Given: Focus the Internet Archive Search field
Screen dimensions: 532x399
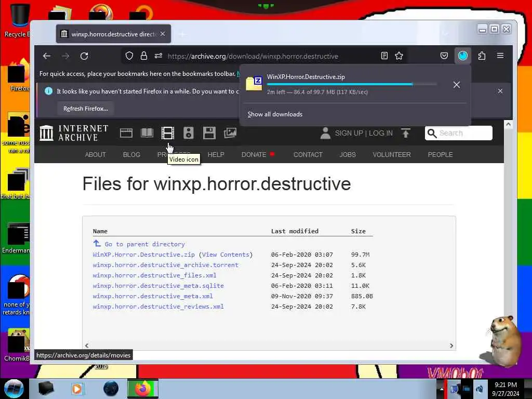Looking at the screenshot, I should [458, 133].
